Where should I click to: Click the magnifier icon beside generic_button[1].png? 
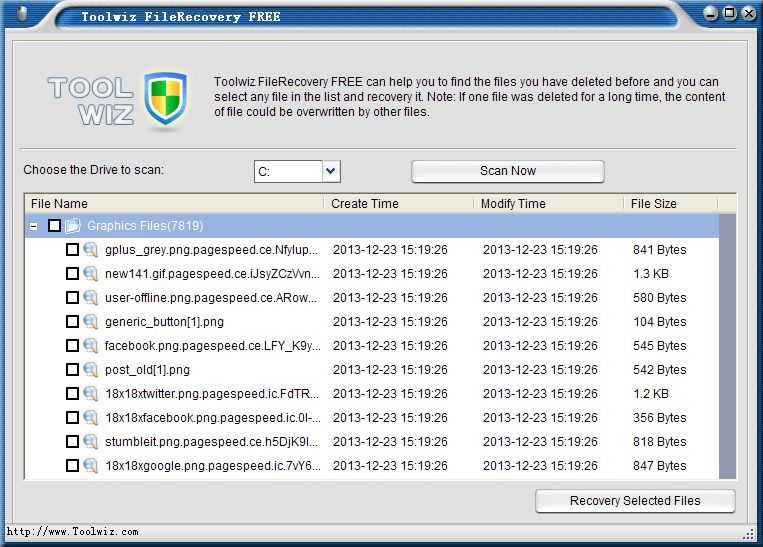point(90,322)
